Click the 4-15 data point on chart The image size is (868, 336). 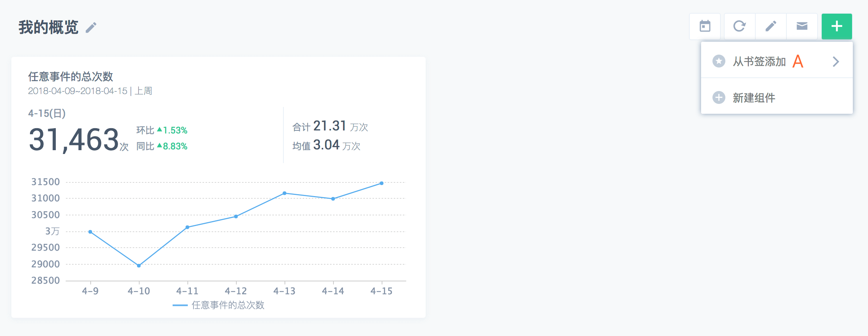(x=382, y=183)
